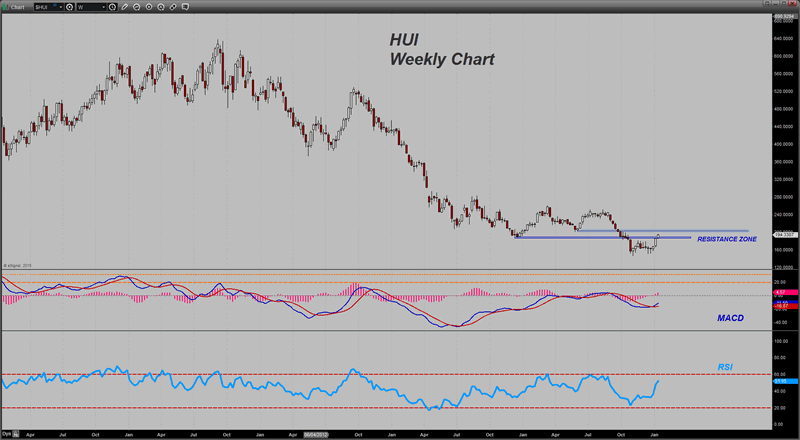Click the 400.000 price axis label
This screenshot has width=800, height=440.
pos(783,144)
